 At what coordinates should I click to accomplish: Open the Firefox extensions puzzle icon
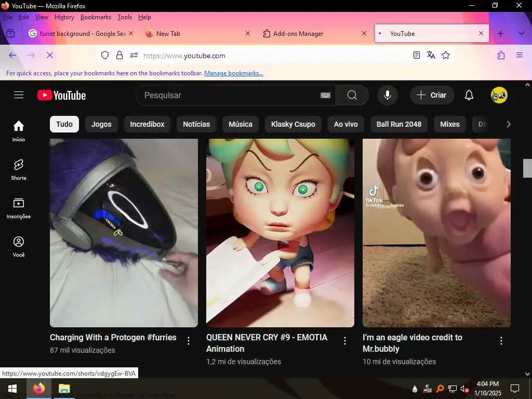coord(501,55)
